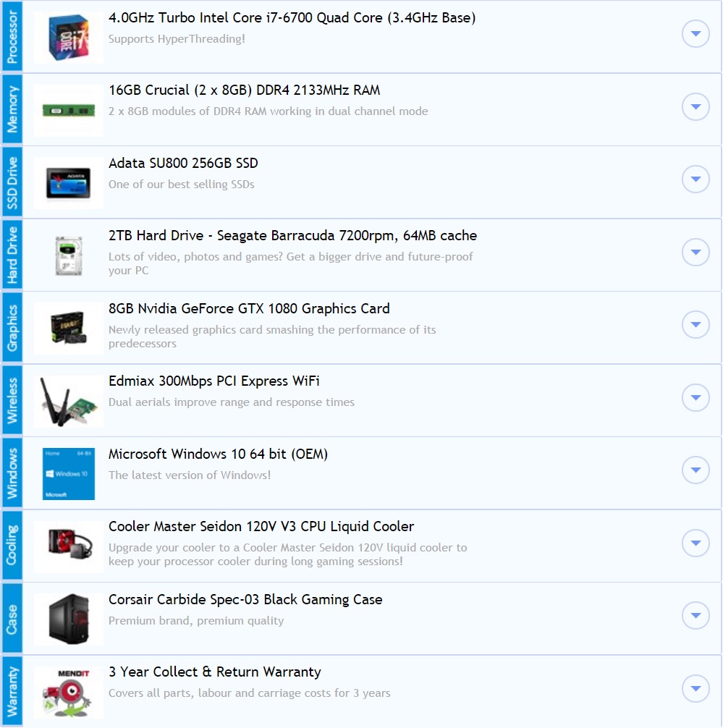The image size is (723, 728).
Task: Click the Adata SSD product image
Action: pos(69,183)
